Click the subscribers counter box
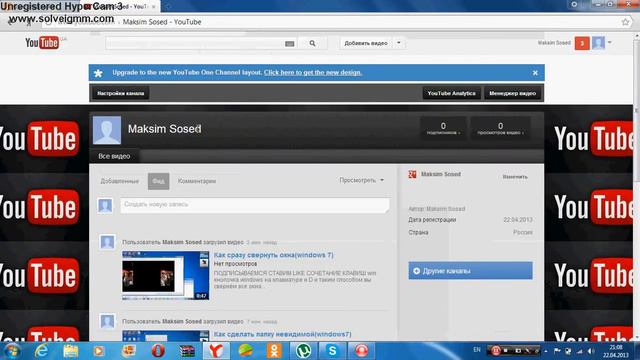Viewport: 640px width, 360px height. click(443, 129)
